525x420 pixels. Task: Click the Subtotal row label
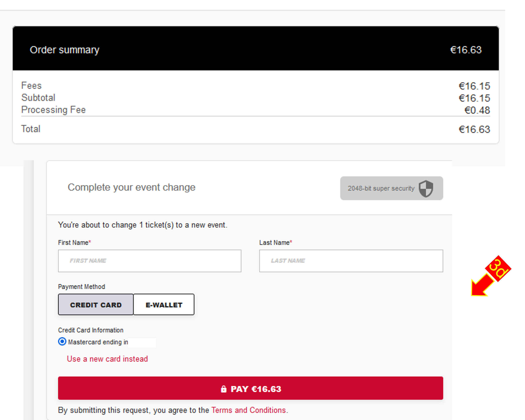click(x=38, y=98)
